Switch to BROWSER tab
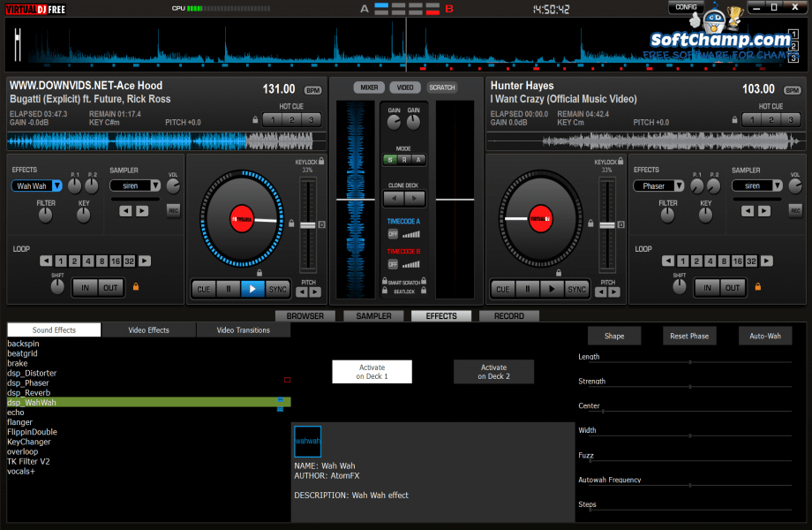The height and width of the screenshot is (530, 812). 305,316
